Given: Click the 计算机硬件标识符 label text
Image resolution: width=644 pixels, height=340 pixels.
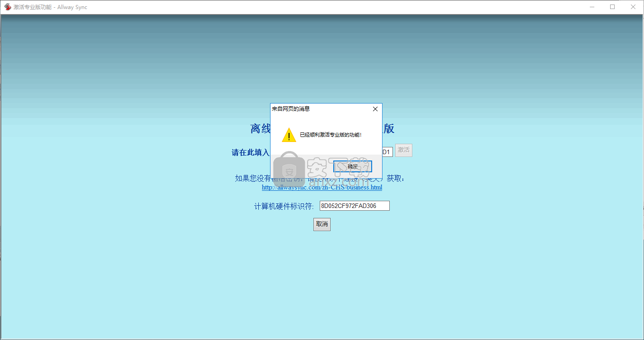Looking at the screenshot, I should tap(284, 206).
